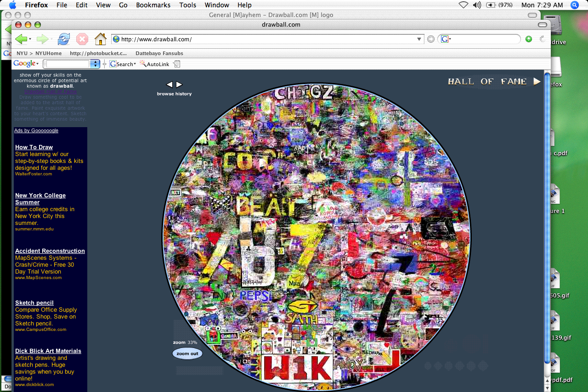588x392 pixels.
Task: Browse history forward with right arrow
Action: (179, 84)
